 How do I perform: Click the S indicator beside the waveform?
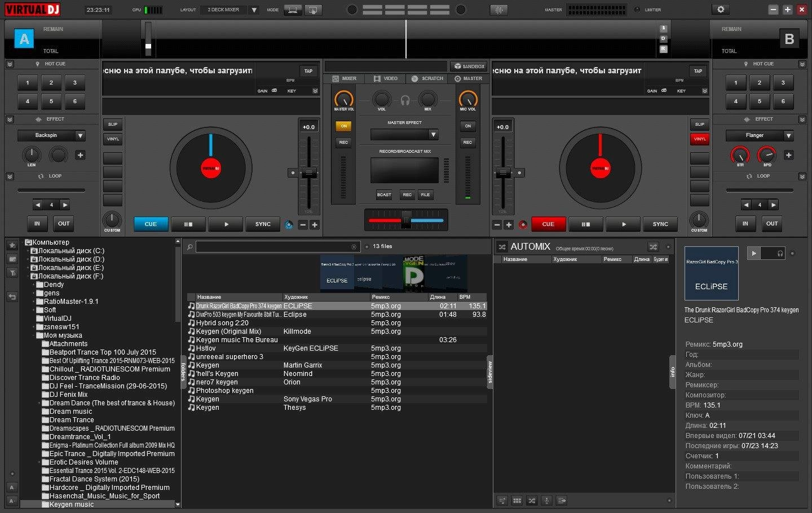(664, 28)
